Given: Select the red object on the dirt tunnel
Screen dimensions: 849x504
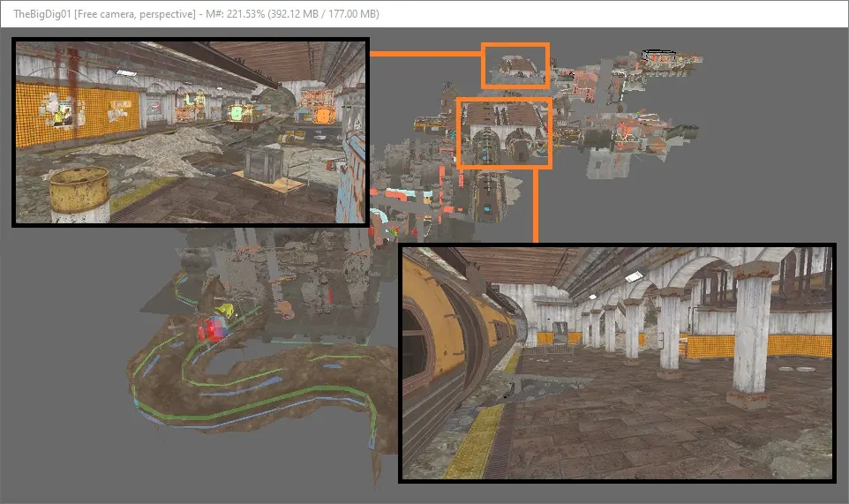Looking at the screenshot, I should (211, 329).
